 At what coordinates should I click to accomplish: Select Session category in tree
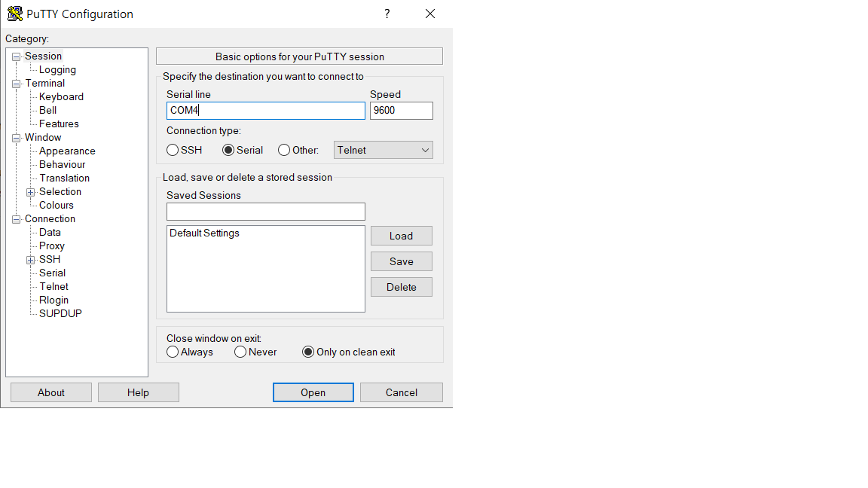[x=43, y=56]
